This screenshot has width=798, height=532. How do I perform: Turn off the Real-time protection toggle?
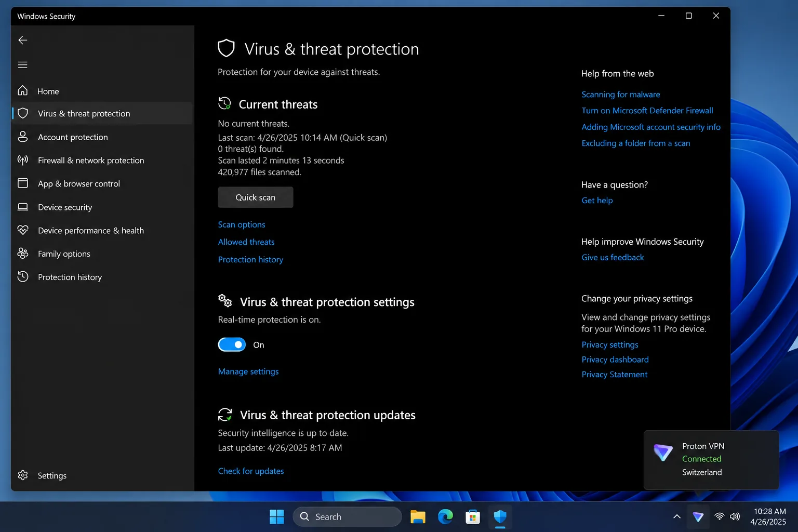coord(232,345)
